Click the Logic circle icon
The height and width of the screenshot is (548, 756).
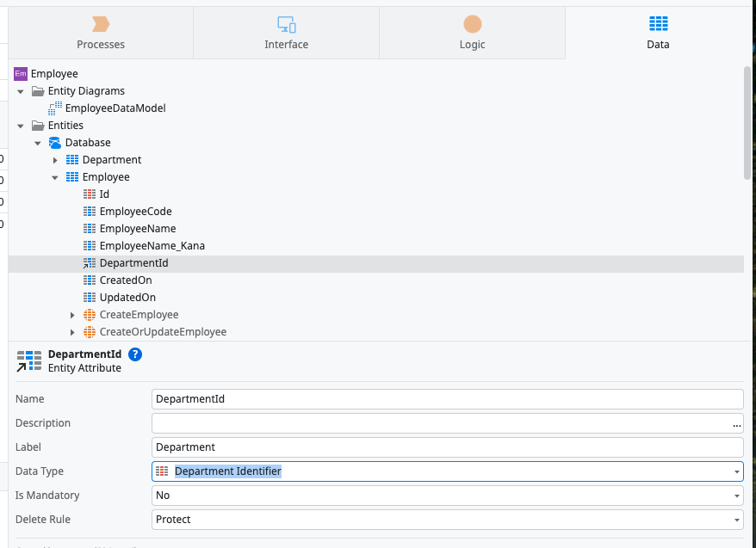click(x=473, y=24)
